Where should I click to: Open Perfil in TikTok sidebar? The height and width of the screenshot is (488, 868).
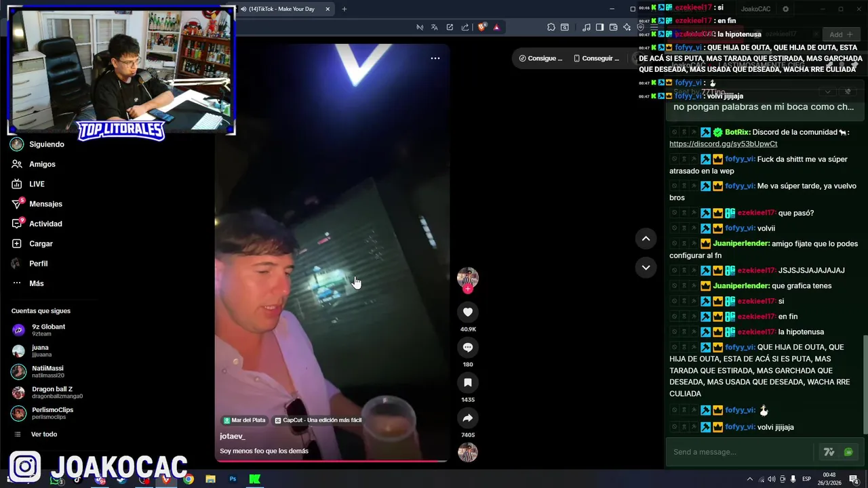click(x=38, y=264)
